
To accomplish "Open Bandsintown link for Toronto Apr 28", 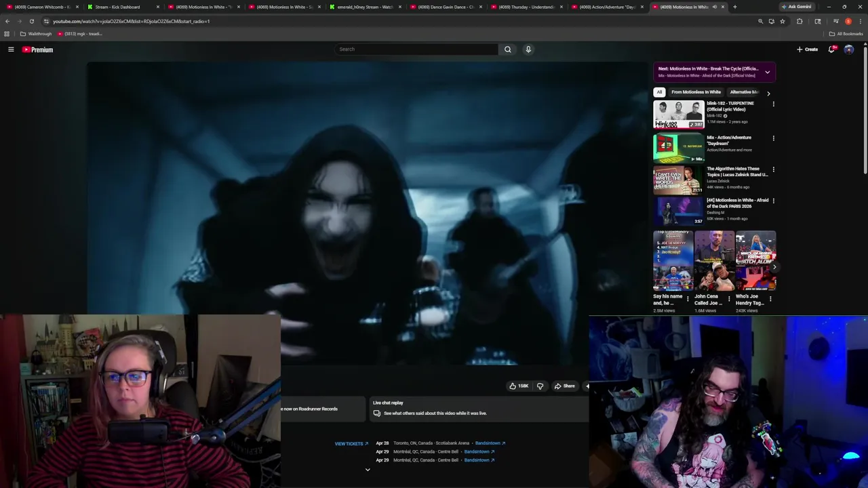I will 490,443.
